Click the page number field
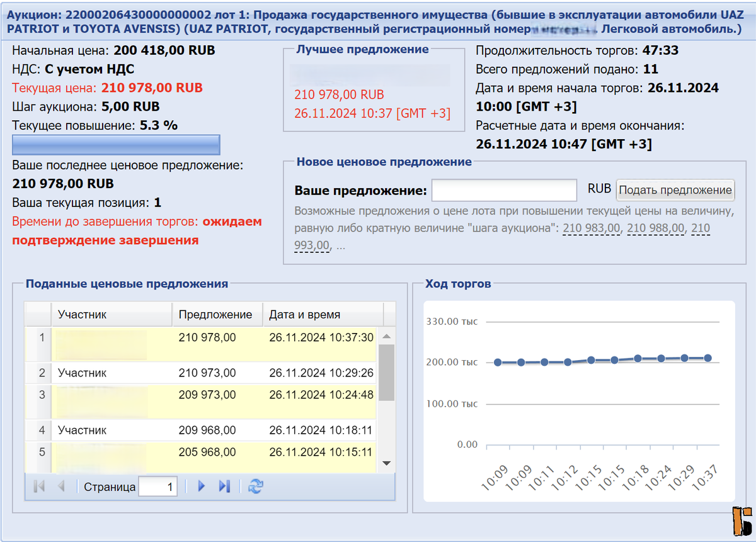 coord(157,487)
